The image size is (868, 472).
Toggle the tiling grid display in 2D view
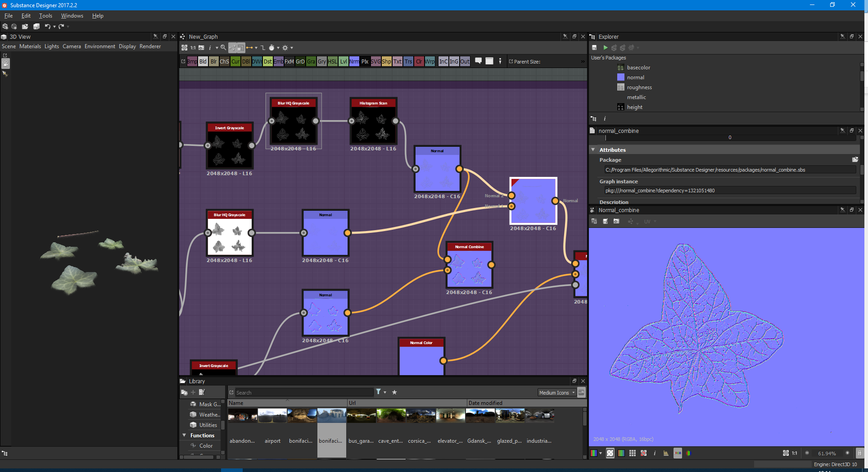click(633, 453)
